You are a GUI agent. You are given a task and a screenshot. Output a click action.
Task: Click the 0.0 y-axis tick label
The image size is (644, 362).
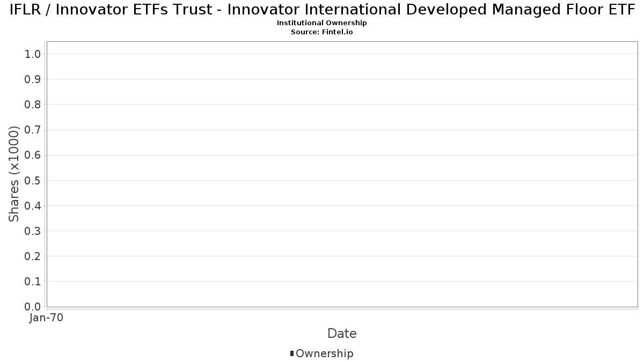33,307
